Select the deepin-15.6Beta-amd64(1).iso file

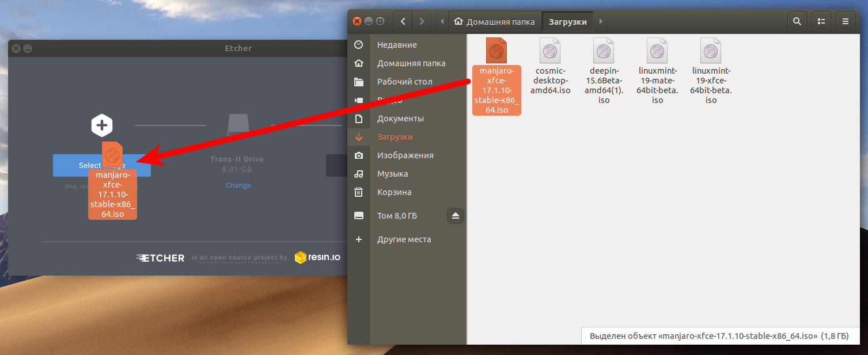point(604,71)
